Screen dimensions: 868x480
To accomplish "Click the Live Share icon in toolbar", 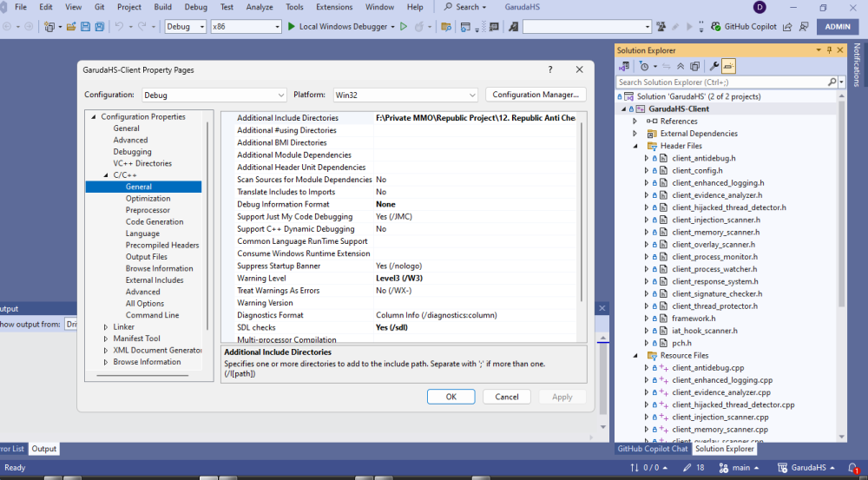I will (787, 27).
